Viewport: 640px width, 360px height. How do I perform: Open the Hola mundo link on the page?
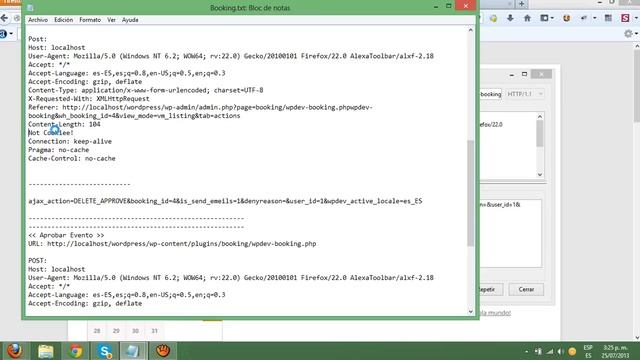[495, 313]
